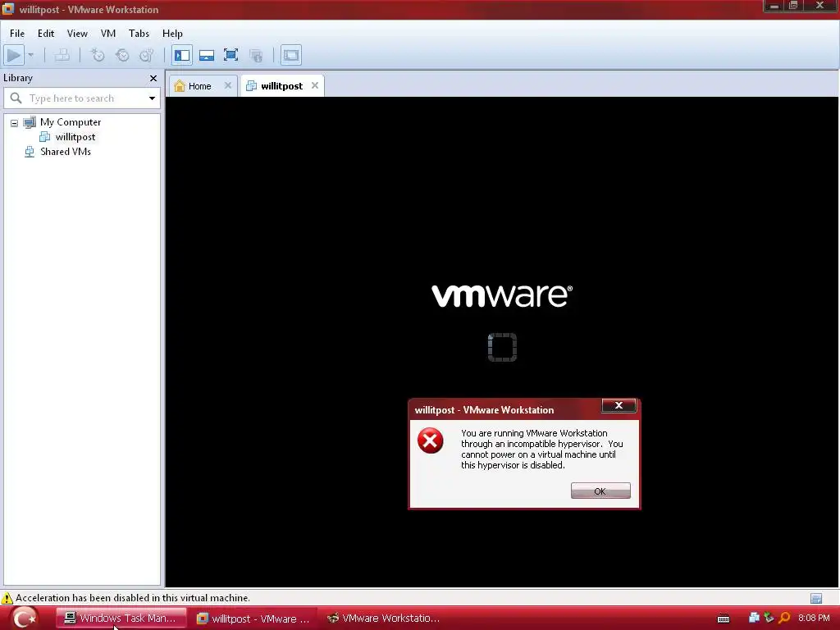Screen dimensions: 840x630
Task: Close the hypervisor error dialog
Action: pos(619,405)
